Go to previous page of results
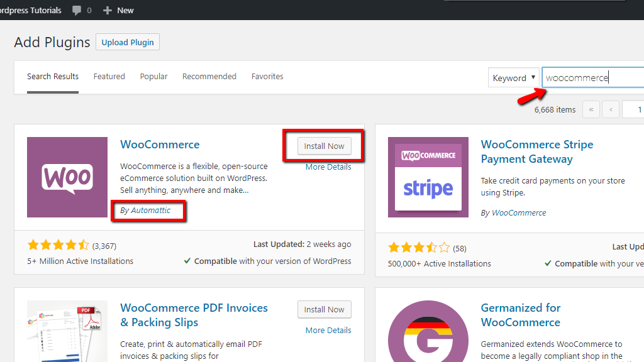The height and width of the screenshot is (362, 644). (x=611, y=109)
